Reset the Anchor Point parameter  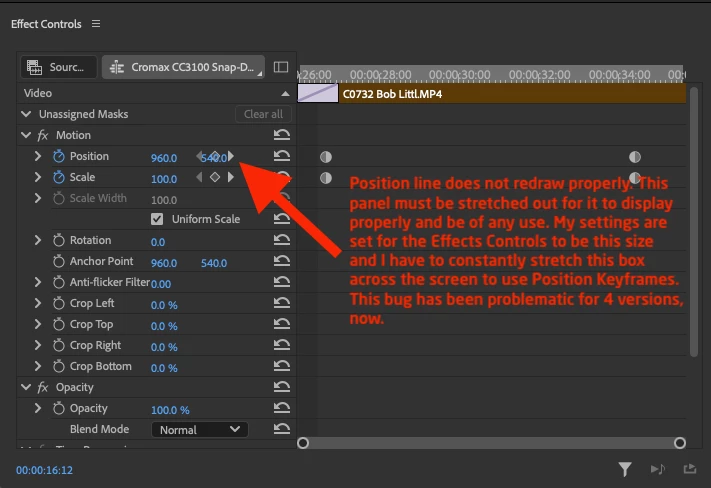pos(282,260)
